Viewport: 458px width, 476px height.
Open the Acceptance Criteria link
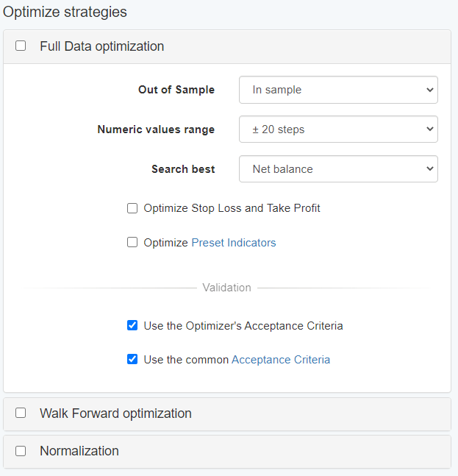280,360
